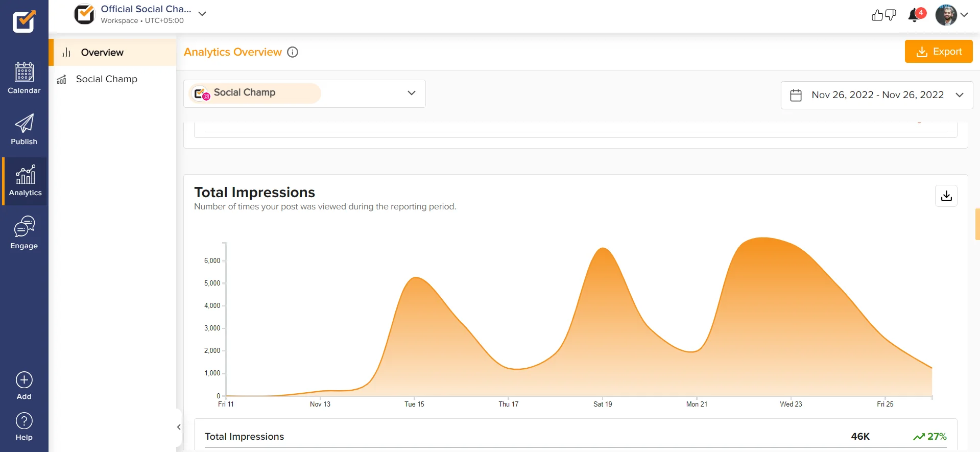Image resolution: width=980 pixels, height=452 pixels.
Task: Open the Engage section
Action: 24,232
